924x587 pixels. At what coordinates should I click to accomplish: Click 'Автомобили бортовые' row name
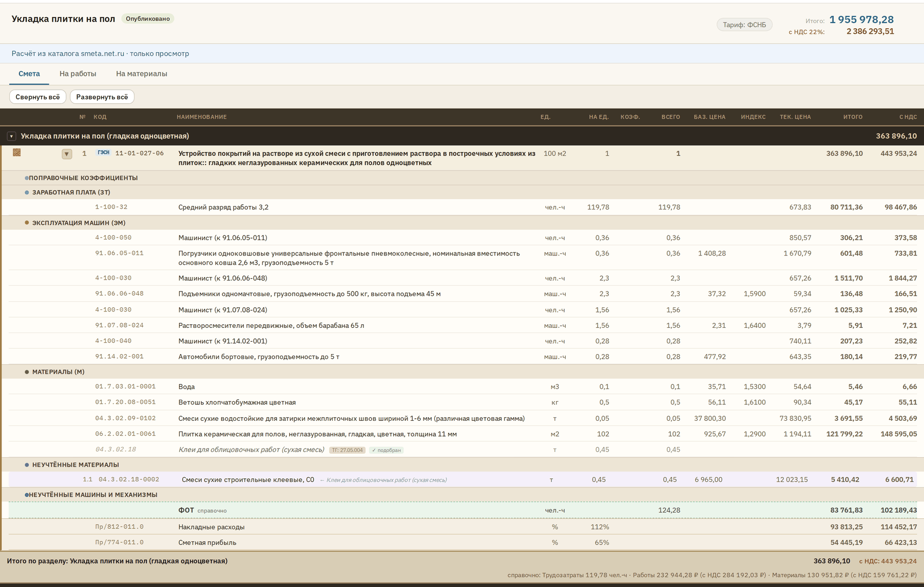pos(259,357)
